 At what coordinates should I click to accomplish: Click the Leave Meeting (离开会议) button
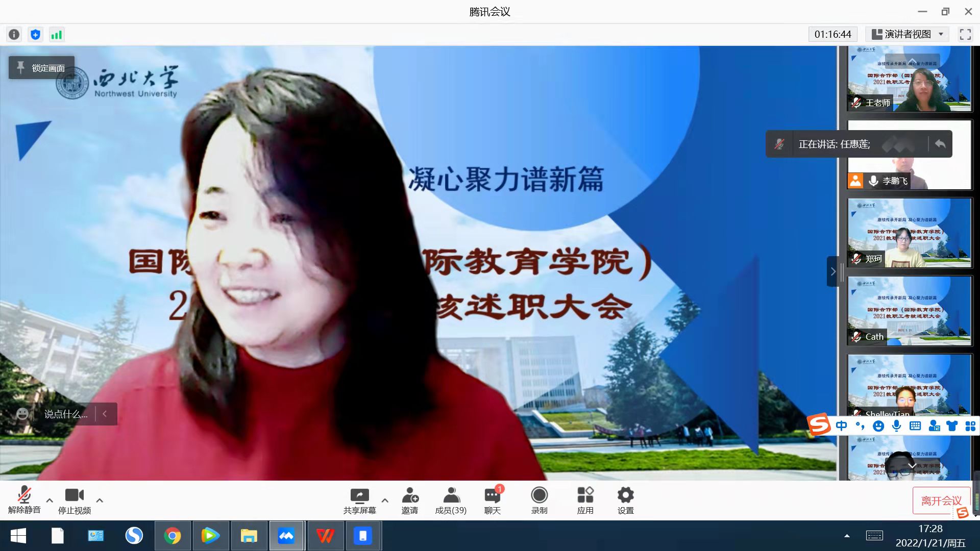pyautogui.click(x=941, y=500)
